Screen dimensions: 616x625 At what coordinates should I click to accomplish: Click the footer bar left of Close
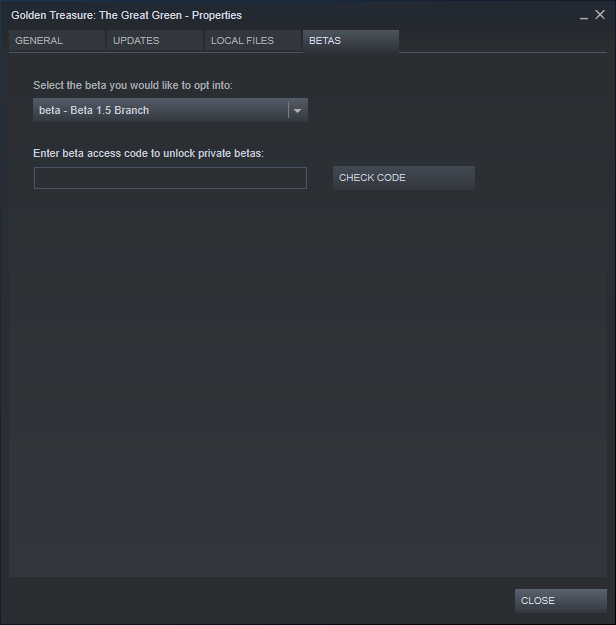261,601
